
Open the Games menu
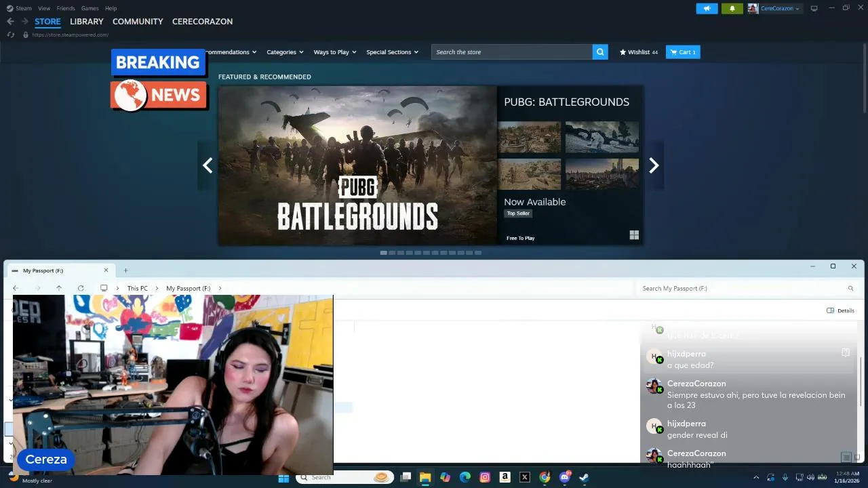pyautogui.click(x=90, y=8)
